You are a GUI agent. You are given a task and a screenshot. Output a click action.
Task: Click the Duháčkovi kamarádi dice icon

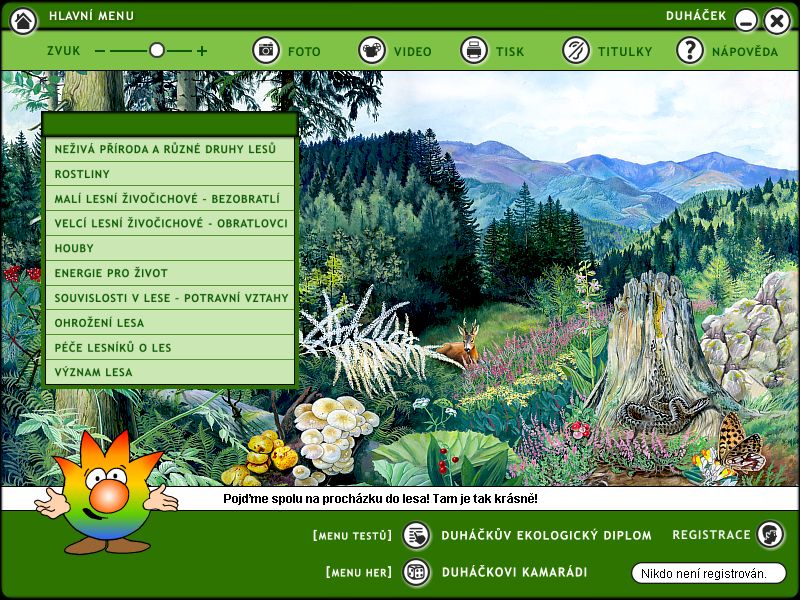click(x=416, y=572)
